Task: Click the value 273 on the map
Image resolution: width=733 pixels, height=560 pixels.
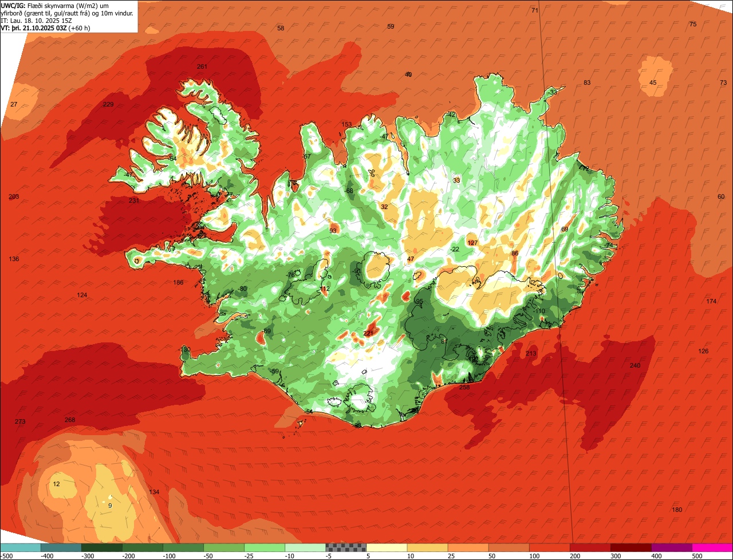Action: click(x=20, y=421)
